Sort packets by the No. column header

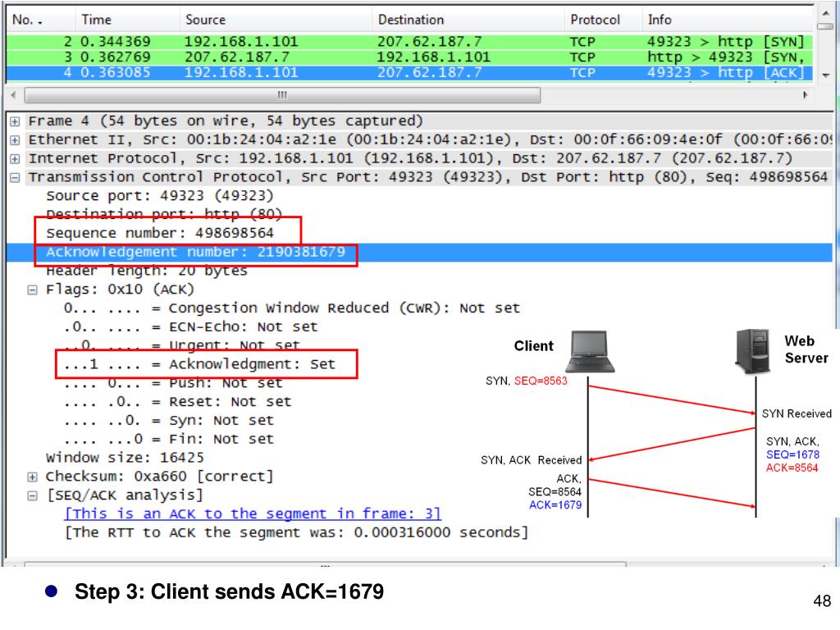[x=41, y=20]
